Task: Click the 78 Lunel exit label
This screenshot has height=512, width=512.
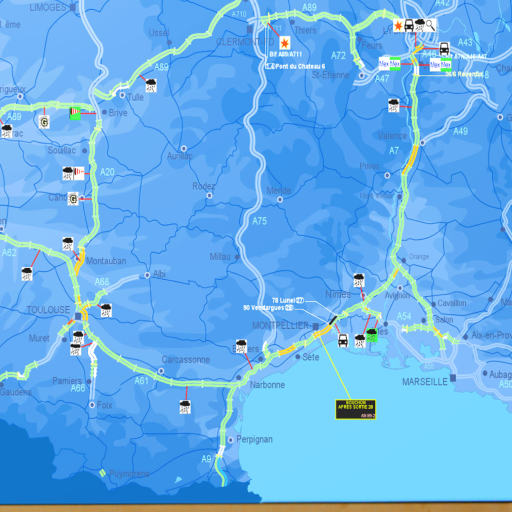Action: (x=288, y=300)
